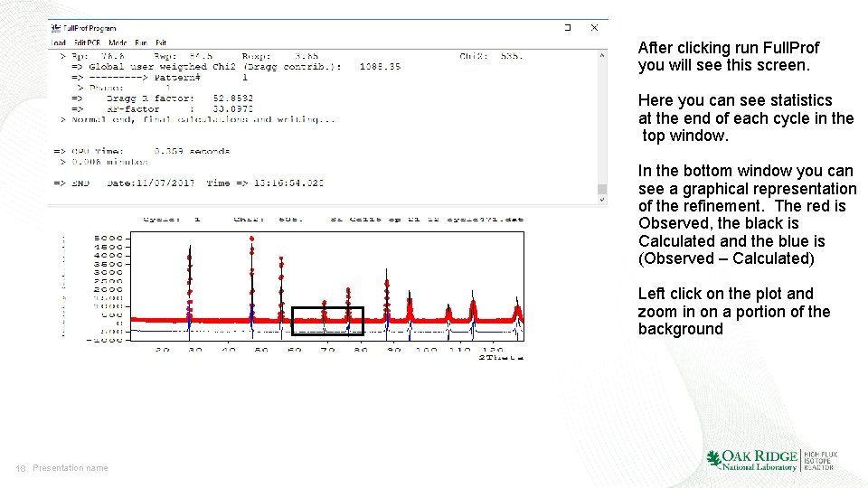The height and width of the screenshot is (488, 868).
Task: Open the Edit PCR menu
Action: coord(87,42)
